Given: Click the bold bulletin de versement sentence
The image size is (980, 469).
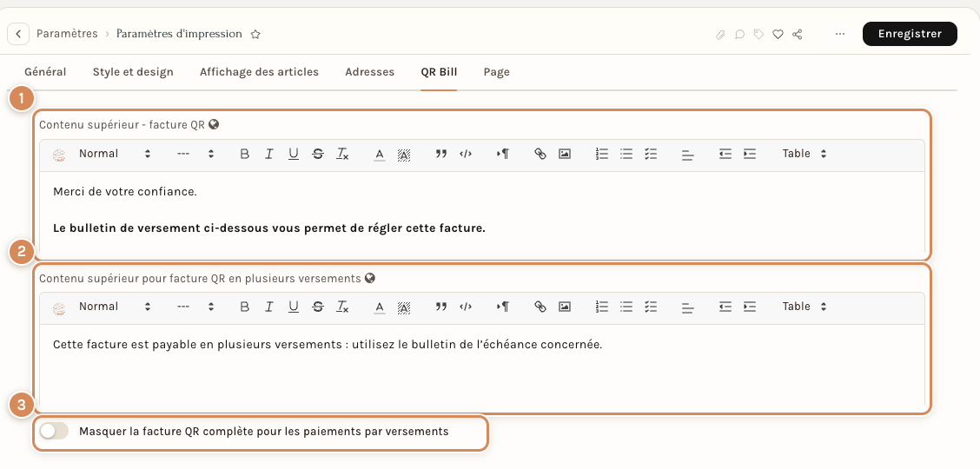Looking at the screenshot, I should point(269,228).
